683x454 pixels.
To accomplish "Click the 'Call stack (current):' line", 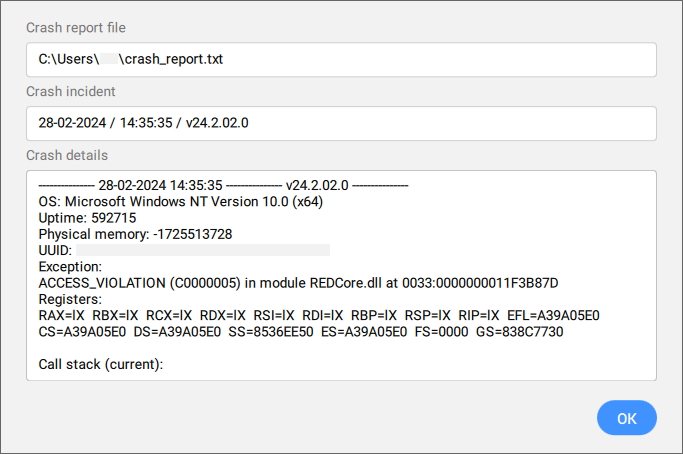I will pos(100,364).
